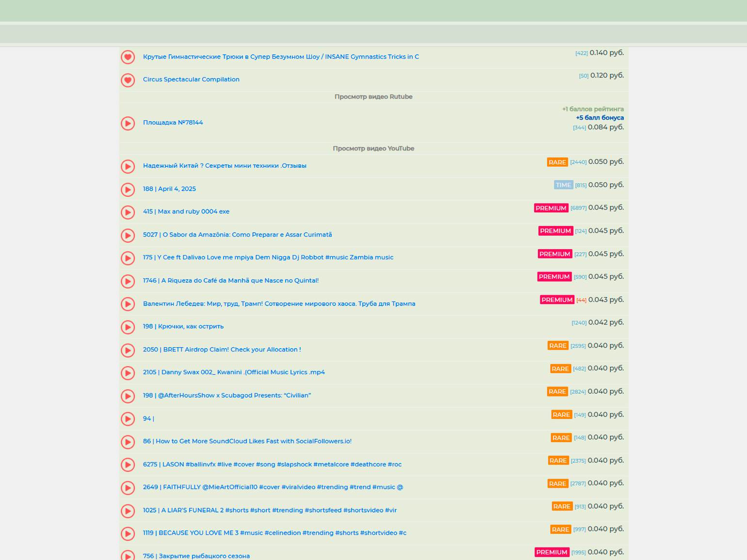
Task: Open Y Cee ft Dalivao Love me link
Action: [268, 257]
